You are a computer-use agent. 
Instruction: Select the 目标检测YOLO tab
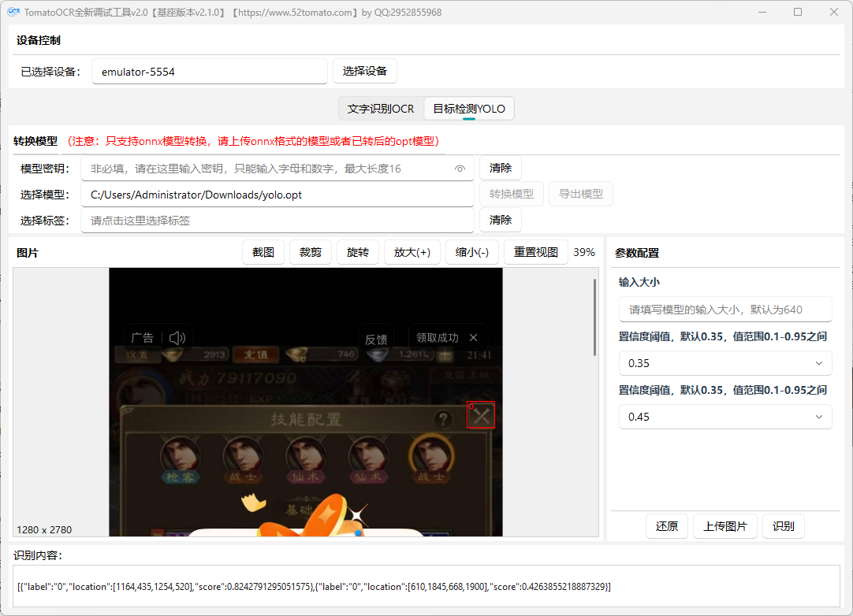tap(469, 109)
